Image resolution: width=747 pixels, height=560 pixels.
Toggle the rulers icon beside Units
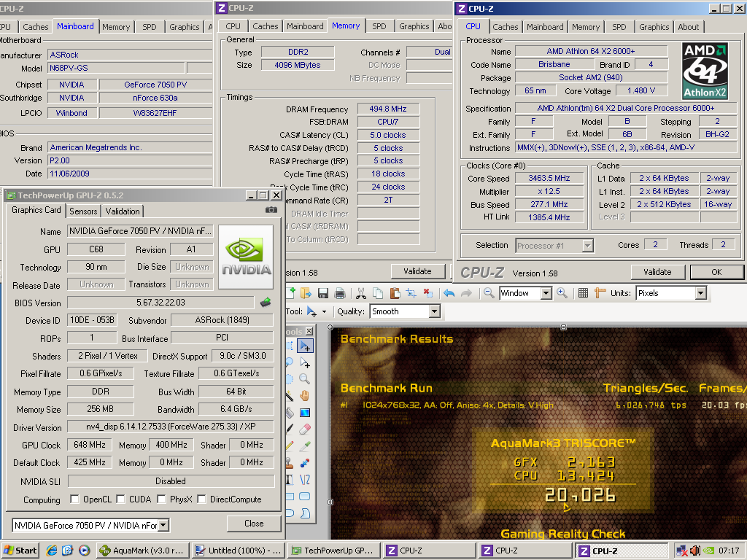coord(600,293)
